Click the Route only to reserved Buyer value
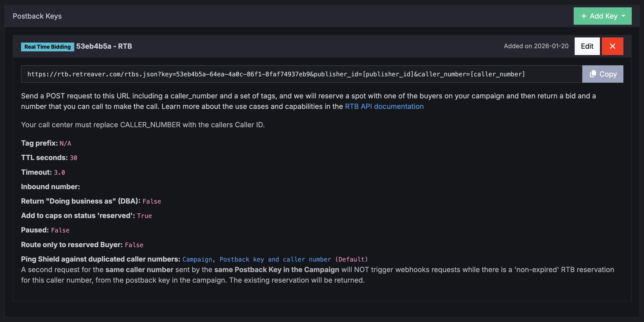 click(134, 245)
